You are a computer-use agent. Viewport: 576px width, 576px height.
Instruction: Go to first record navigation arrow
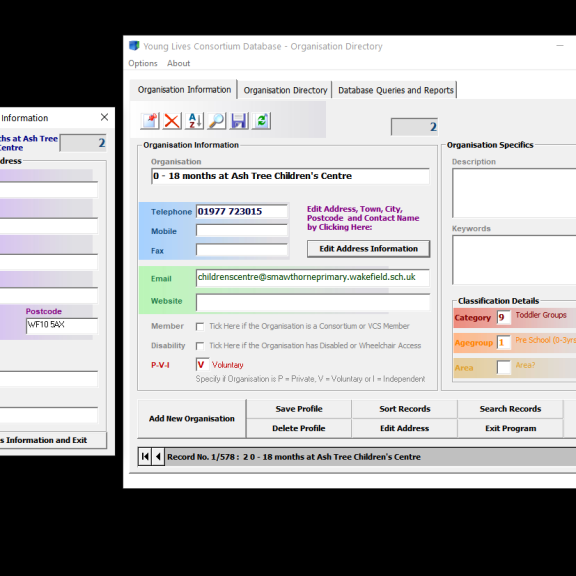[145, 457]
